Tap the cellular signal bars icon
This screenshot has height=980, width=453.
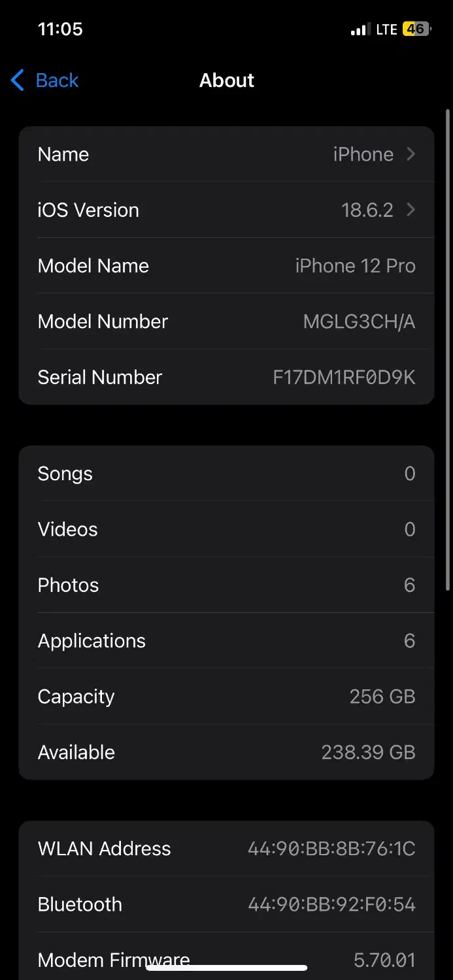tap(360, 30)
